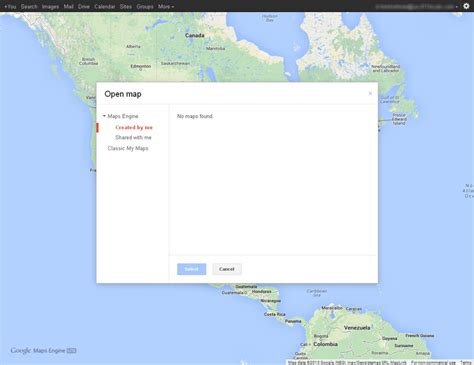Open the account email dropdown
The image size is (474, 365).
[417, 6]
